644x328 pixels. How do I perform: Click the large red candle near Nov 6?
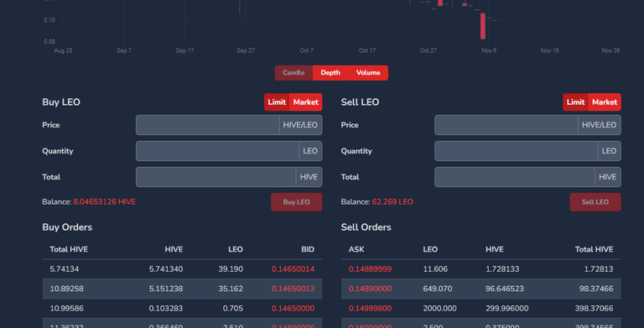(x=483, y=26)
